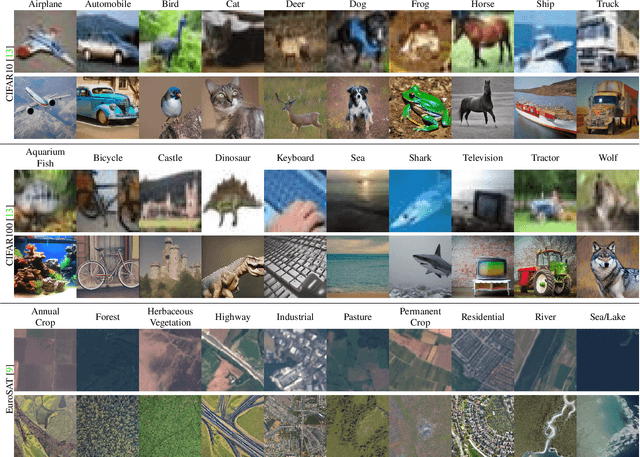Click the blurry silver car image
640x457 pixels.
click(x=108, y=42)
